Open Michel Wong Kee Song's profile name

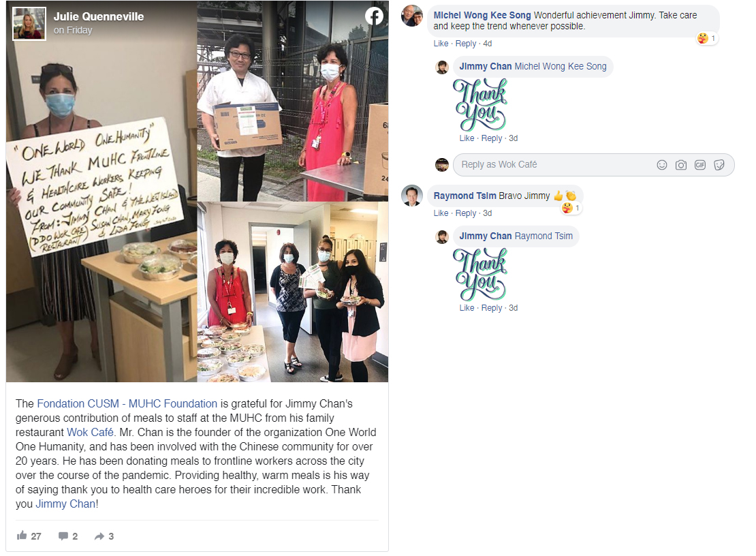pos(482,16)
